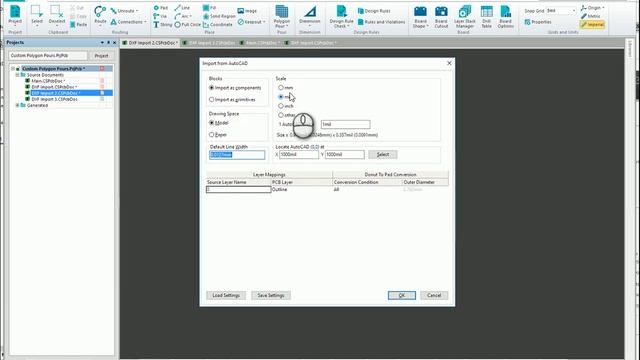Switch to the DXF Import 2.CSPcbDoc tab
Viewport: 640px width, 360px height.
click(x=150, y=42)
